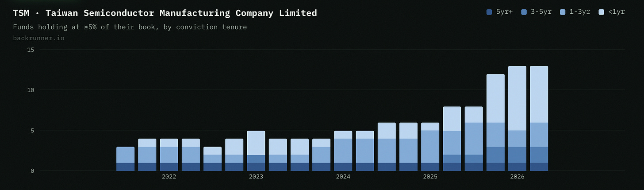This screenshot has width=644, height=190.
Task: Click the bar directly above the 2024 label
Action: [x=343, y=151]
